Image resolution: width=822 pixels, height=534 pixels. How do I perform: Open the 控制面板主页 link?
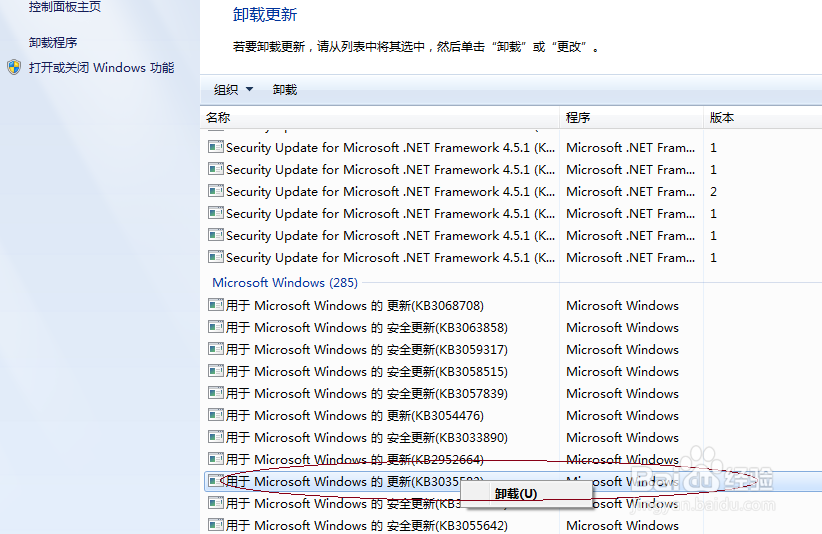(64, 7)
